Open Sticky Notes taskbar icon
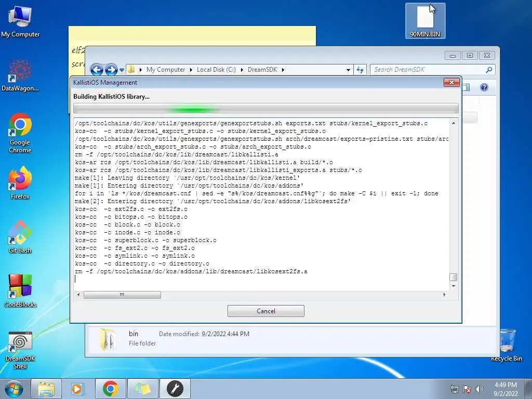The width and height of the screenshot is (532, 399). (142, 389)
